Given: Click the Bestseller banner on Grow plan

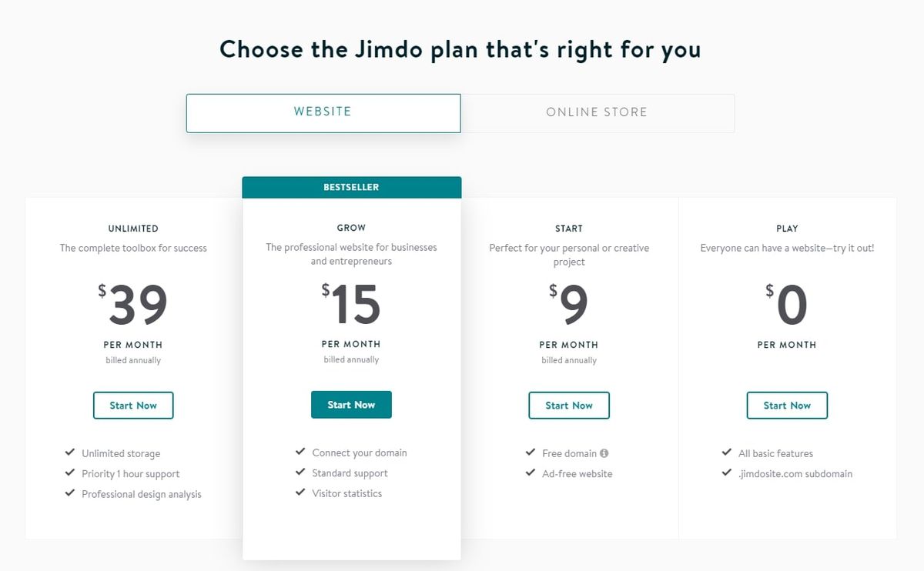Looking at the screenshot, I should coord(351,187).
